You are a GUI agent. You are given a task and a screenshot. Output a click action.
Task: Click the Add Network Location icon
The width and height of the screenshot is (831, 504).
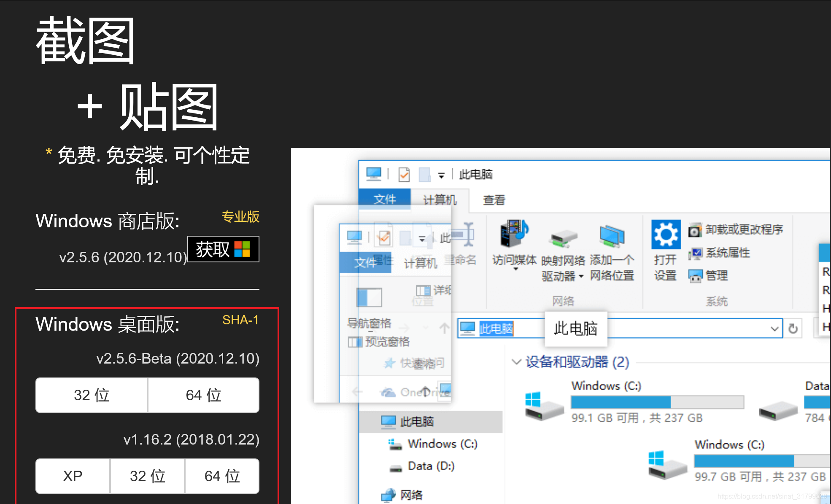[612, 236]
